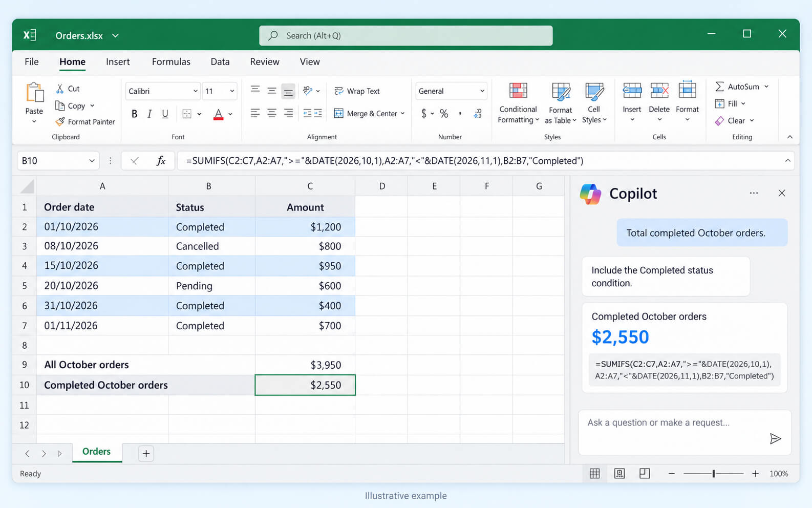Open the Insert ribbon tab
Image resolution: width=812 pixels, height=508 pixels.
click(118, 61)
